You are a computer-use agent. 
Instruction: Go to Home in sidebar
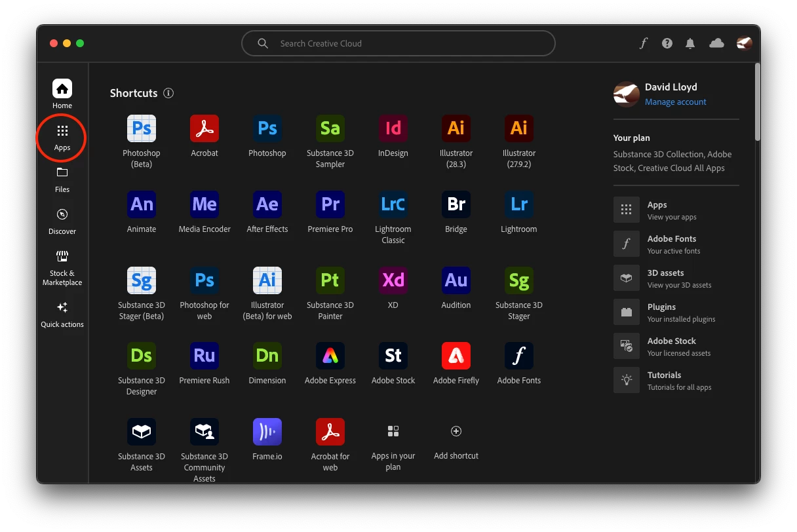click(62, 94)
